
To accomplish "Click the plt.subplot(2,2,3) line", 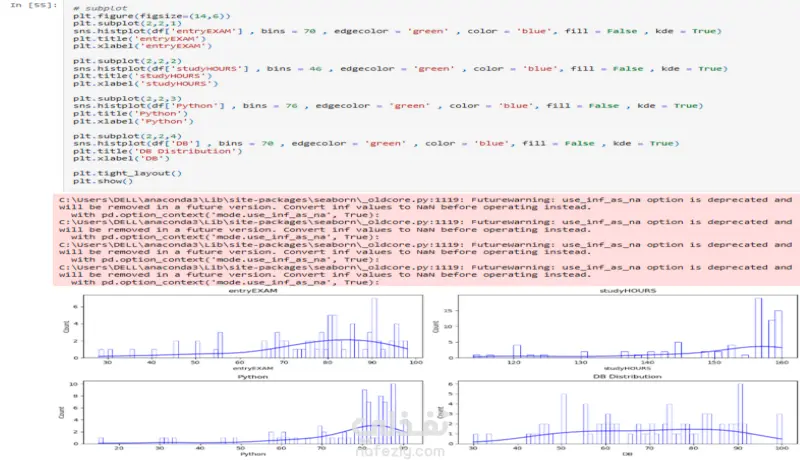I will click(x=127, y=98).
